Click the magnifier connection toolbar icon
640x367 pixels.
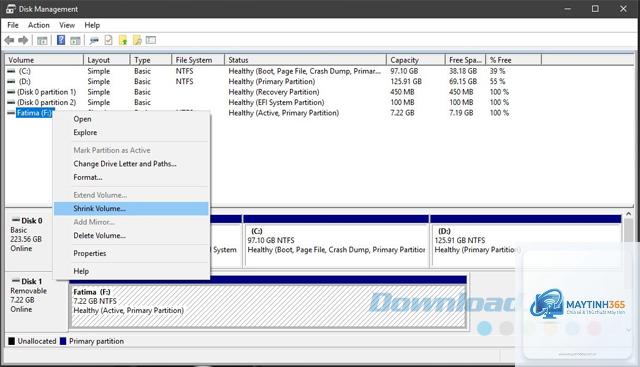coord(94,40)
